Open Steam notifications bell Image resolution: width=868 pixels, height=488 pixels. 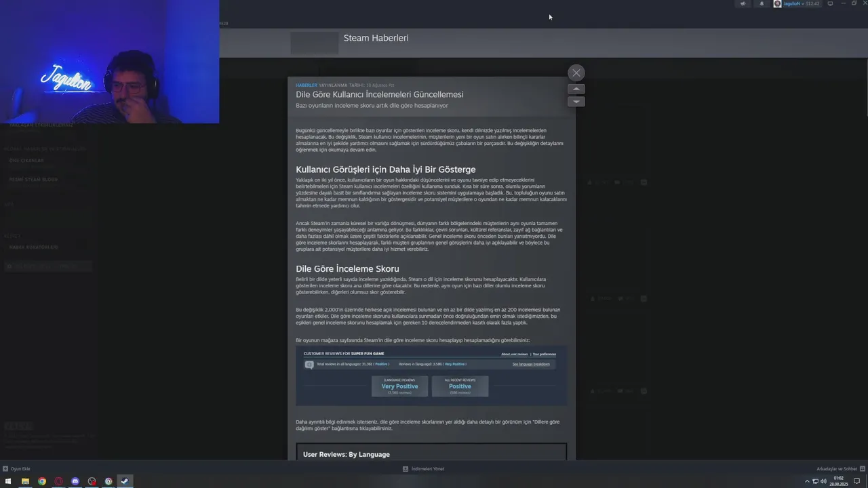[x=762, y=3]
